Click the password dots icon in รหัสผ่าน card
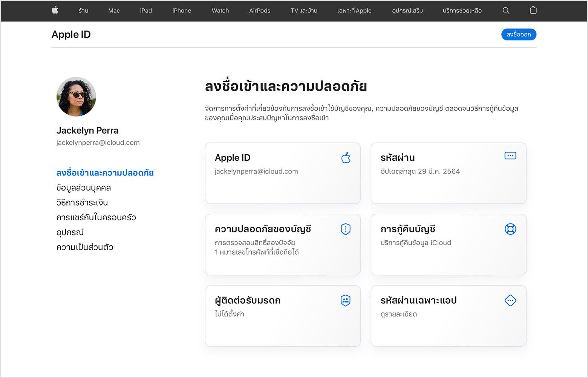588x378 pixels. tap(510, 156)
